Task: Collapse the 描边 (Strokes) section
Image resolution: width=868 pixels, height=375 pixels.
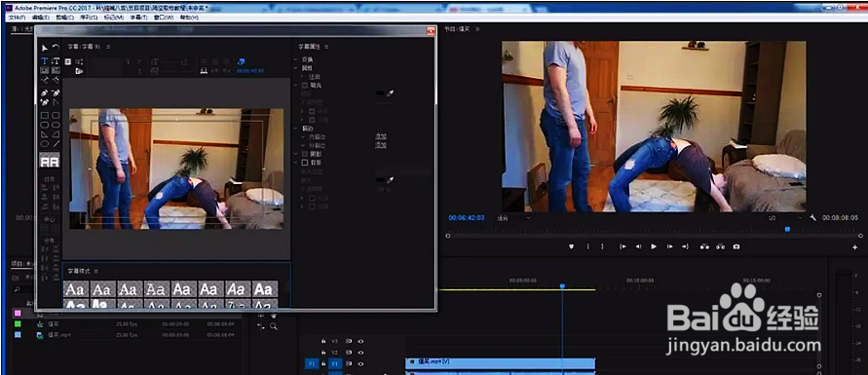Action: (x=296, y=129)
